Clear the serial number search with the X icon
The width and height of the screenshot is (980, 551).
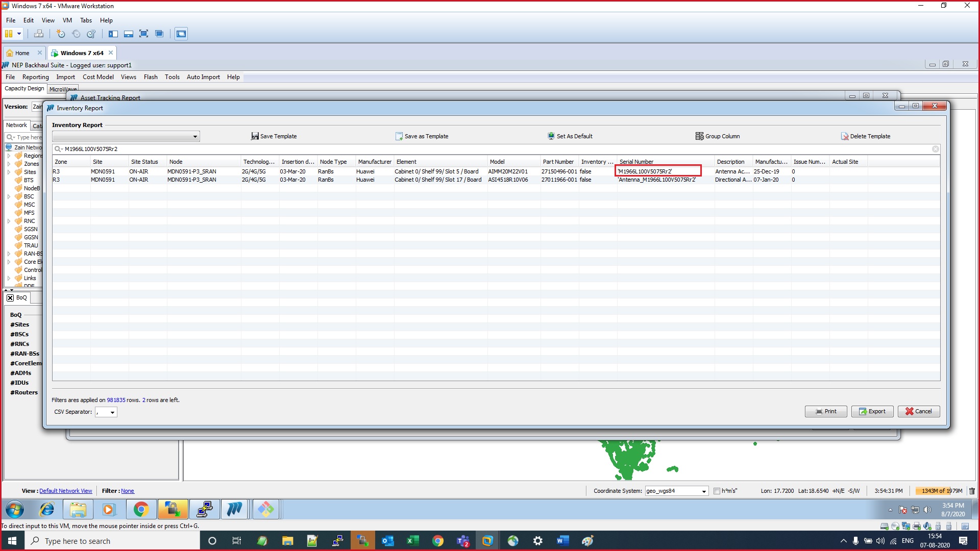935,149
